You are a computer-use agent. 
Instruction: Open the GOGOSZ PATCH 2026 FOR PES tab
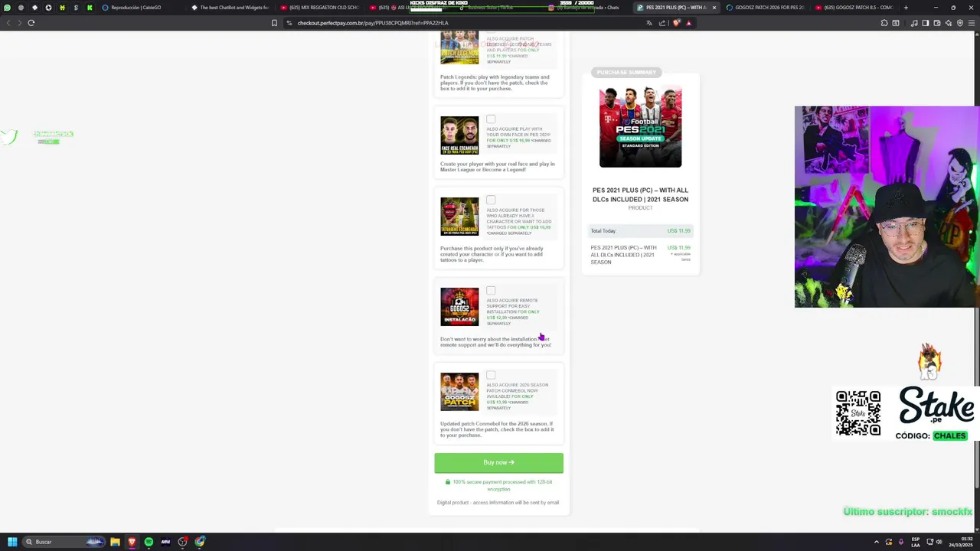coord(764,8)
